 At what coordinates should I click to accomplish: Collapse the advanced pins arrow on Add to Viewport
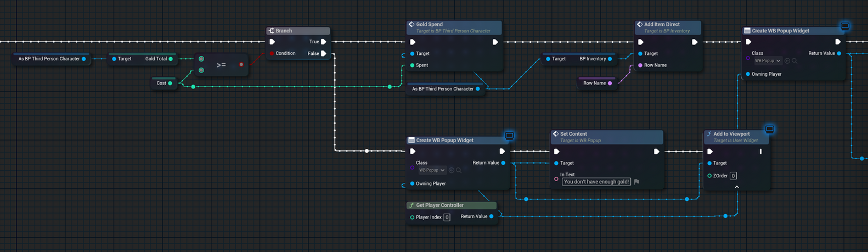tap(737, 187)
